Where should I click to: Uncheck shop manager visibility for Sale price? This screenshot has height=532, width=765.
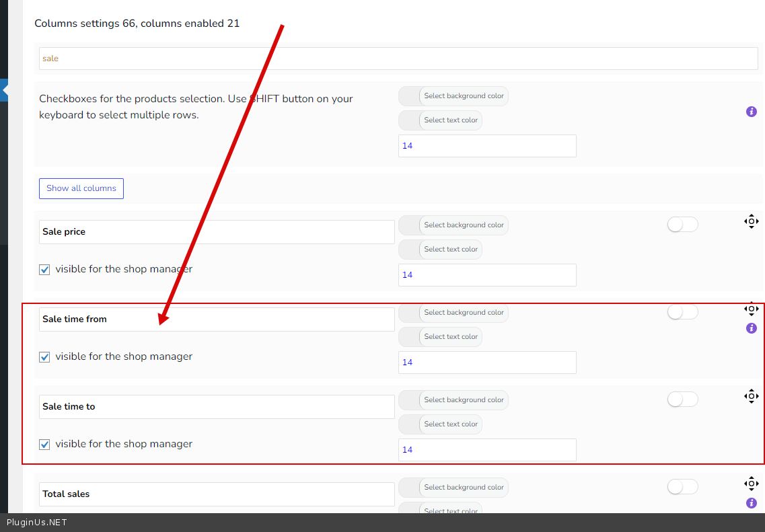(x=44, y=270)
